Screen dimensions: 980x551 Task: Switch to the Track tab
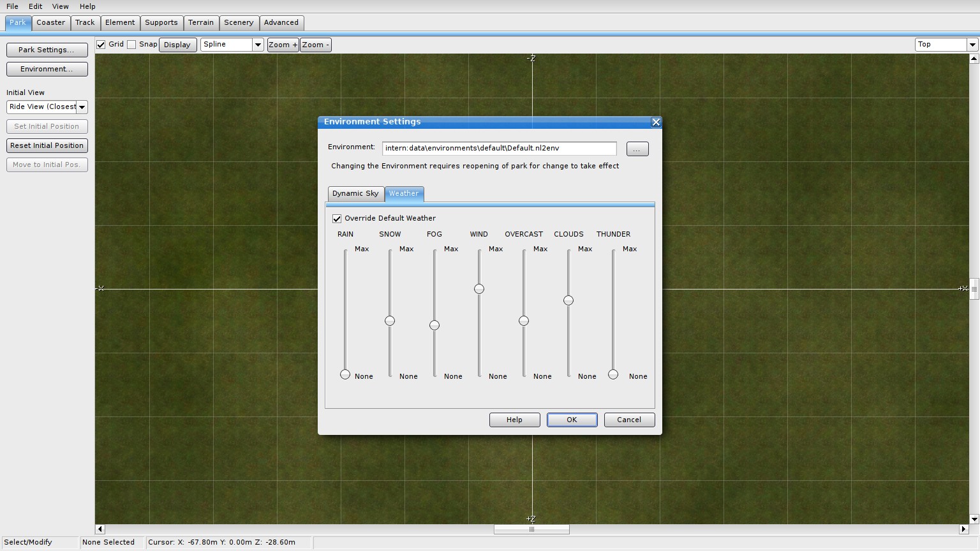point(85,23)
